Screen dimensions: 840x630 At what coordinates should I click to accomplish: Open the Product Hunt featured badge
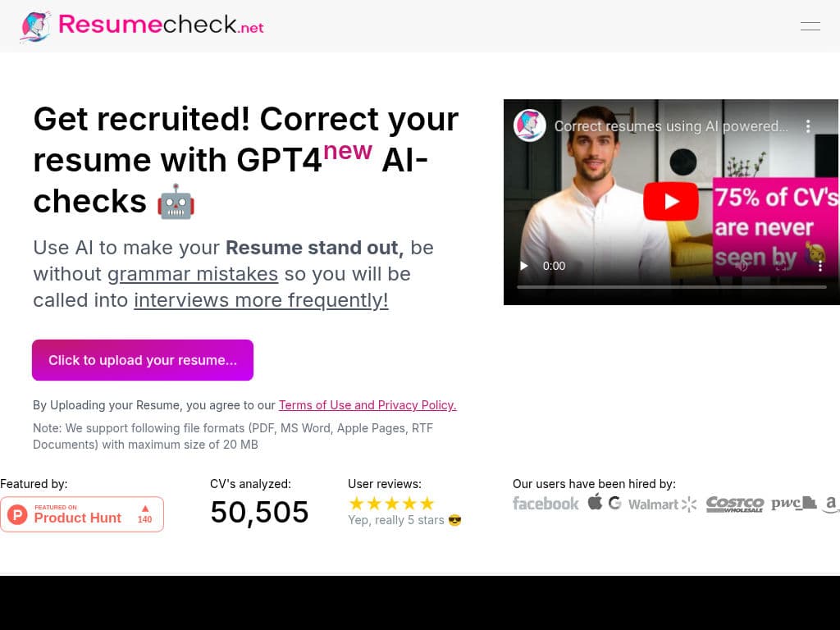(82, 514)
